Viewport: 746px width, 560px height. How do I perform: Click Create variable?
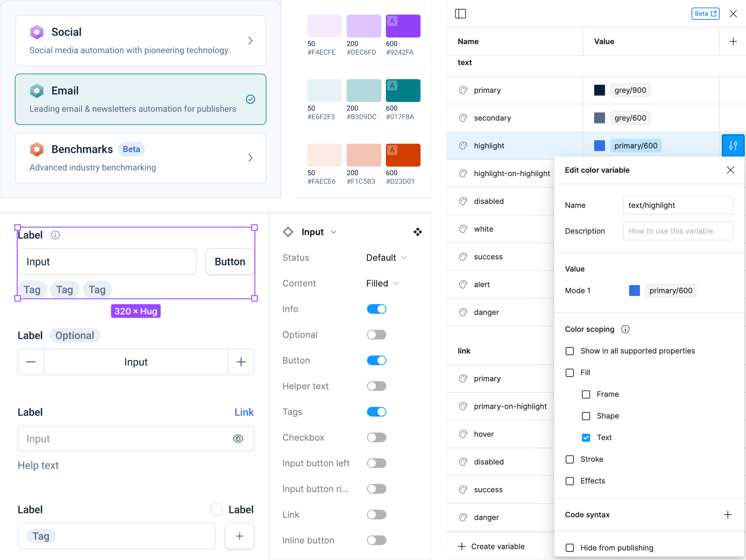(x=491, y=546)
